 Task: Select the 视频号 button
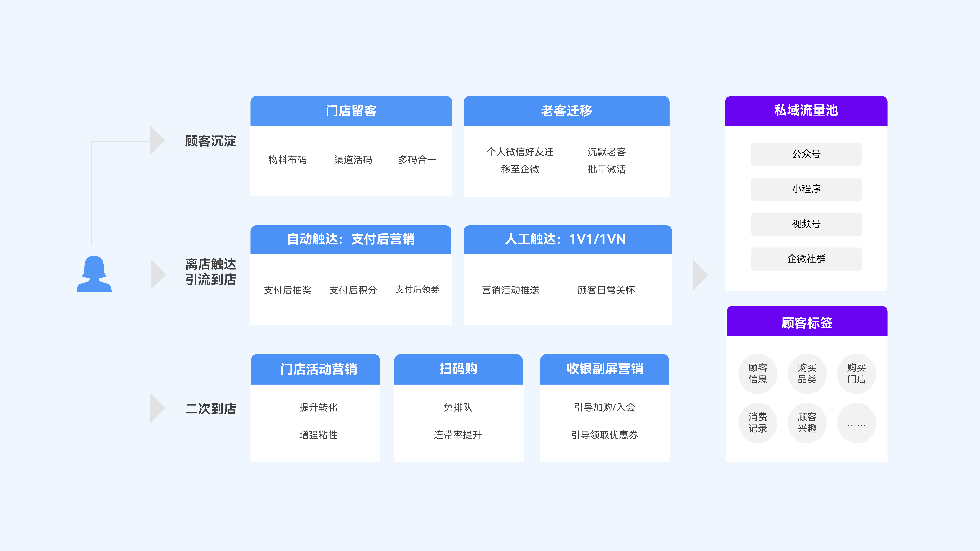[x=806, y=224]
